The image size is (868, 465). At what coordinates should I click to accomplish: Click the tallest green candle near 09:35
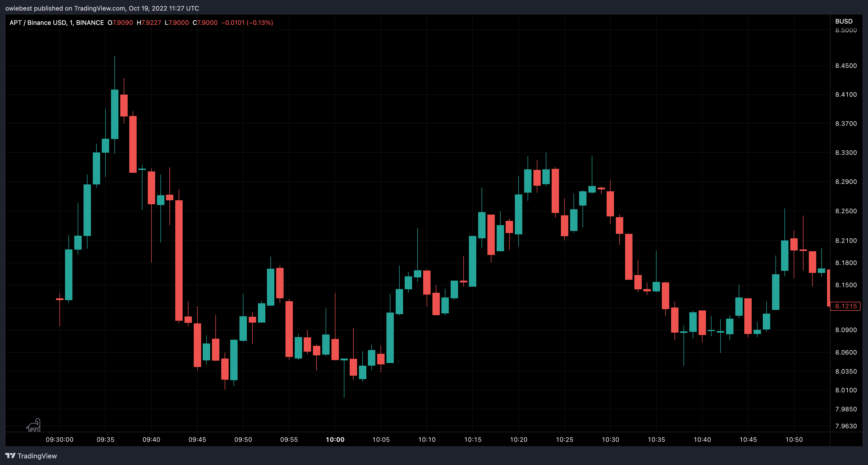point(114,114)
